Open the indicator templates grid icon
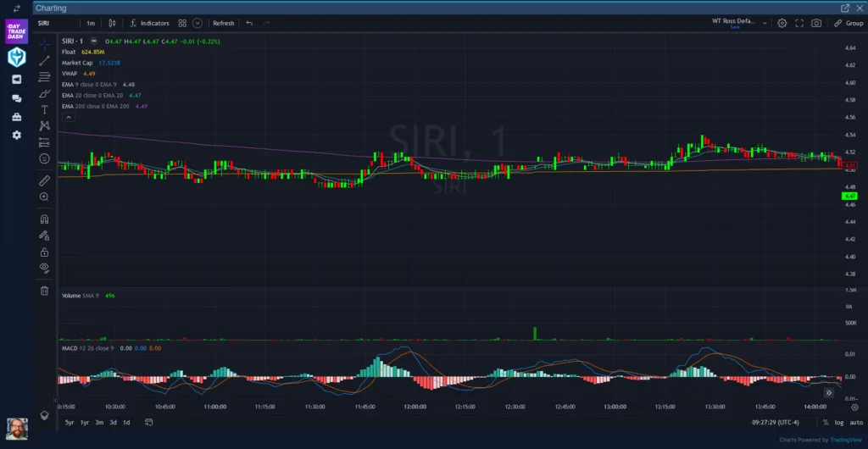The height and width of the screenshot is (449, 868). (x=182, y=23)
